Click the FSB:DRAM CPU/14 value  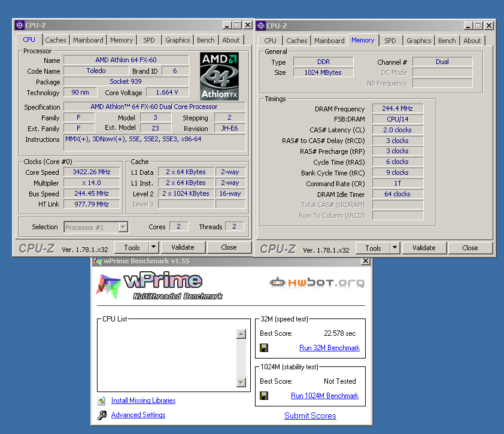397,119
